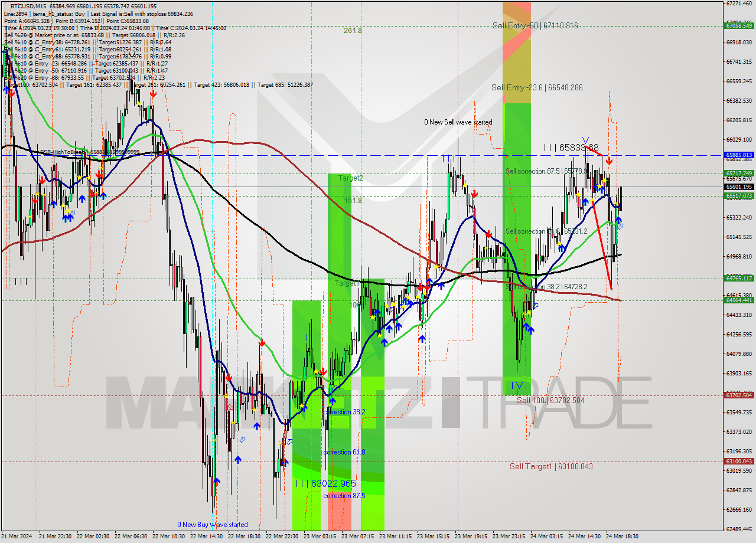Click the blue 'correction 87.5' label
This screenshot has height=543, width=756.
[x=344, y=496]
